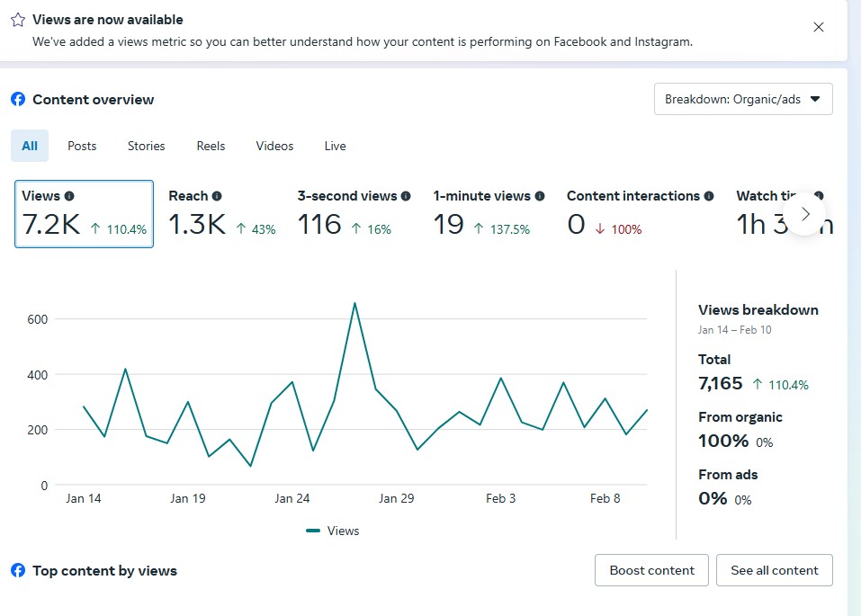The width and height of the screenshot is (861, 616).
Task: Toggle the Views series in chart legend
Action: point(333,531)
